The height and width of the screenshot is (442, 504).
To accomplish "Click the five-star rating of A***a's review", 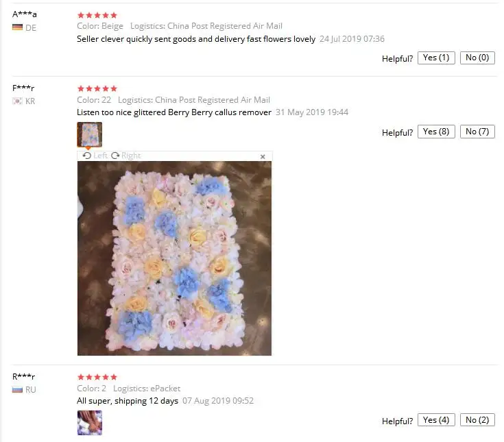I will 97,15.
